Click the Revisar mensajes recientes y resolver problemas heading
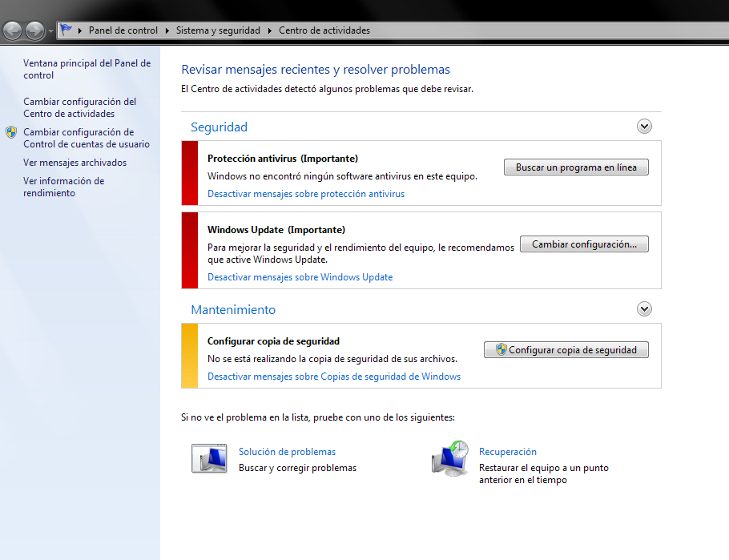The image size is (729, 560). tap(316, 70)
